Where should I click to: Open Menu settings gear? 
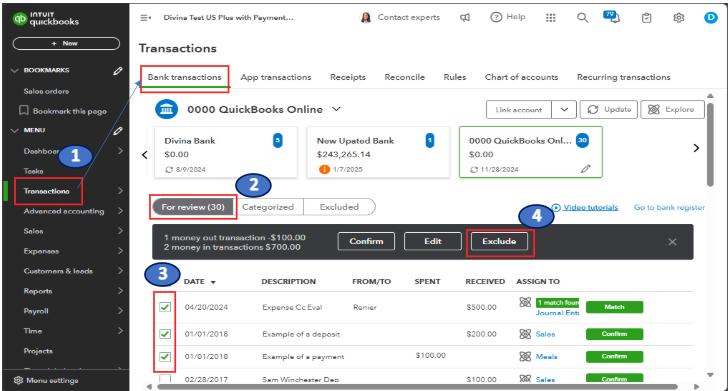18,380
